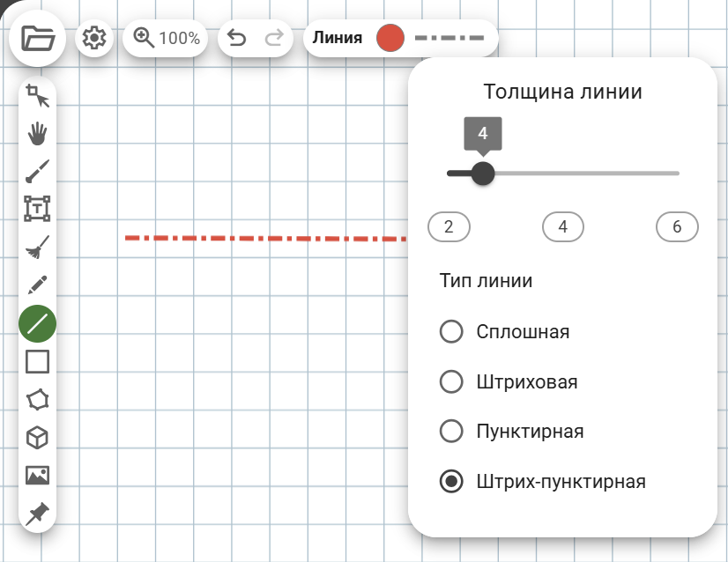Open the 100% zoom level control
Viewport: 728px width, 562px height.
[167, 39]
